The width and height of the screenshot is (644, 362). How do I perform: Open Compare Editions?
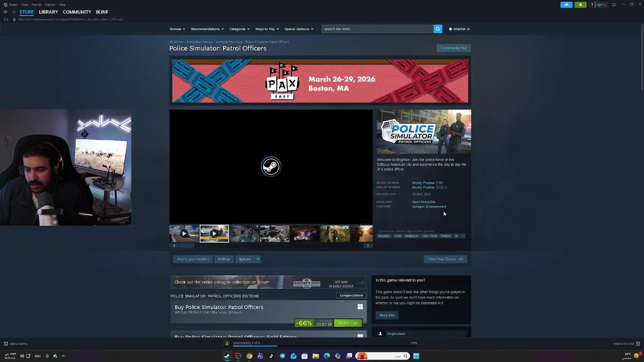pyautogui.click(x=351, y=296)
